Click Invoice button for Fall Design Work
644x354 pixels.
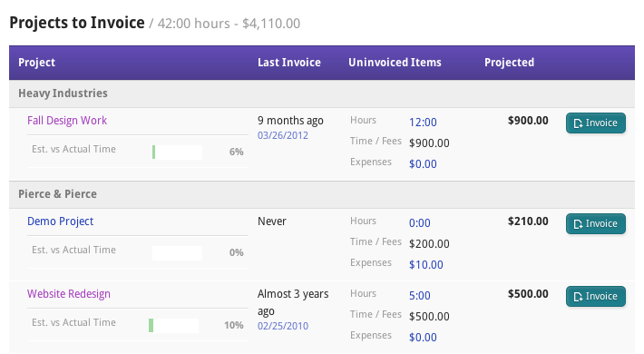pos(596,123)
